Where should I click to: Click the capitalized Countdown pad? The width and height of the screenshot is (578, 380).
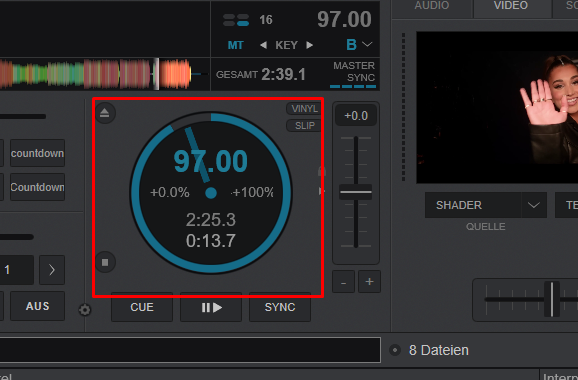pyautogui.click(x=37, y=187)
